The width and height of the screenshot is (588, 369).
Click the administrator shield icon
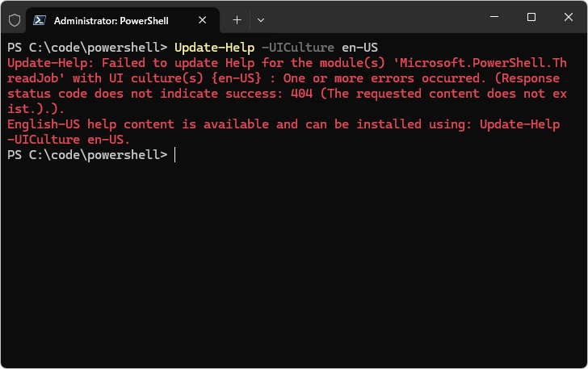click(14, 19)
